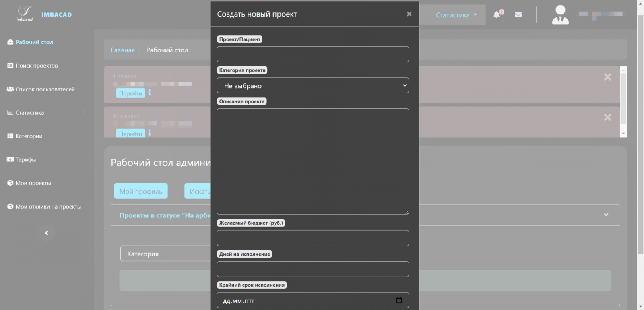Click the calendar icon in date field

pos(399,300)
